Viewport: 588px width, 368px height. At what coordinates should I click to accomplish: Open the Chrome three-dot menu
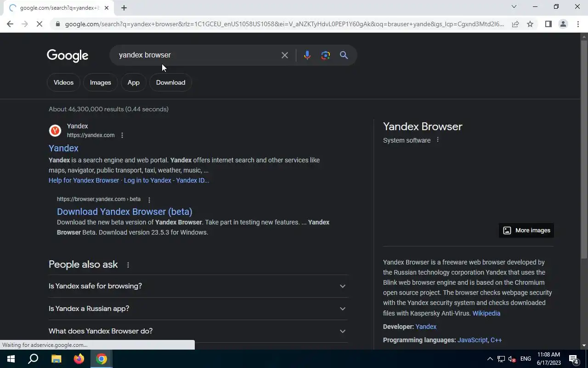pyautogui.click(x=578, y=24)
